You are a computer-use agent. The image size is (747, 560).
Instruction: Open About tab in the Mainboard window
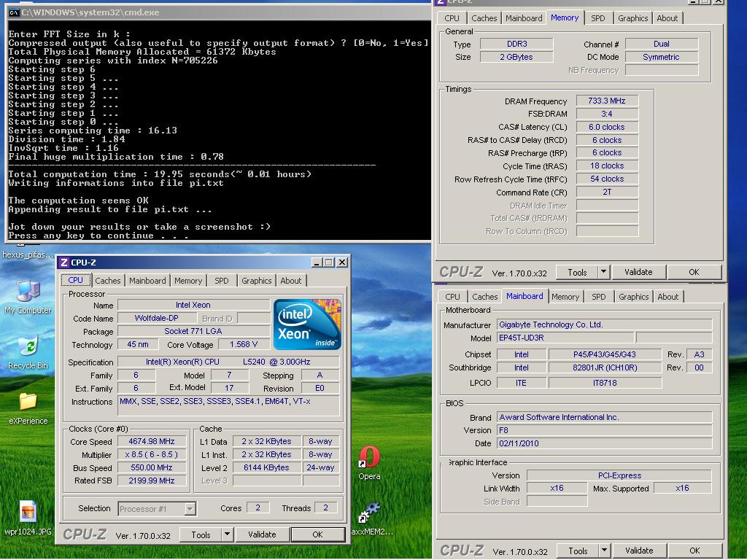tap(668, 297)
